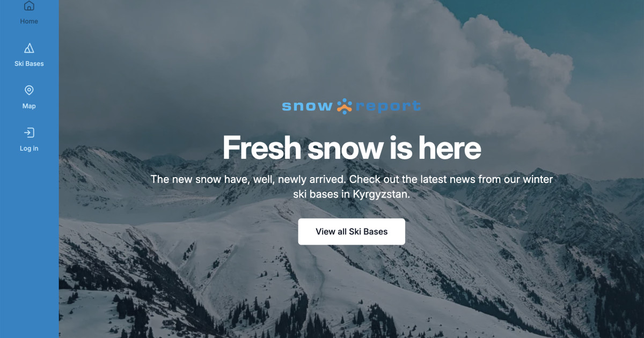
Task: Click the word "Kyrgyzstan" in the description
Action: coord(381,195)
